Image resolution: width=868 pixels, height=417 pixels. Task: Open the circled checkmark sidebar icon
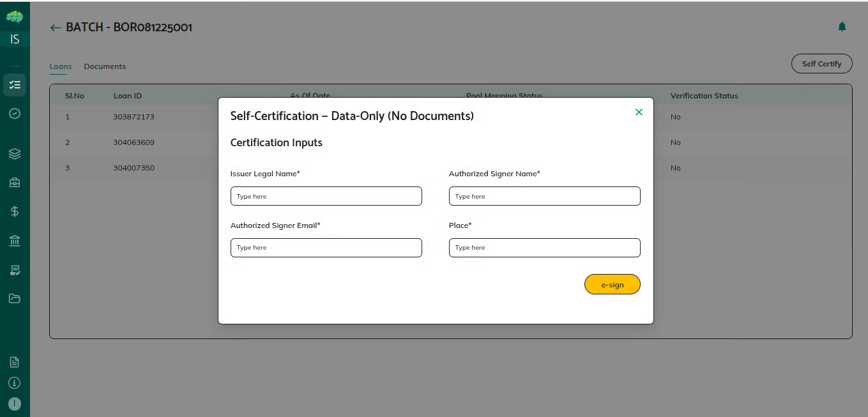[x=15, y=113]
